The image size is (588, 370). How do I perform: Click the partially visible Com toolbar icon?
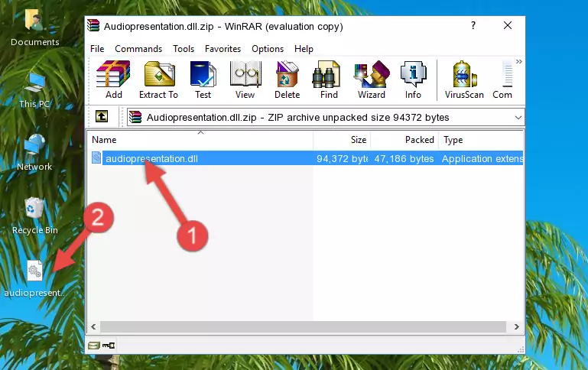coord(502,80)
